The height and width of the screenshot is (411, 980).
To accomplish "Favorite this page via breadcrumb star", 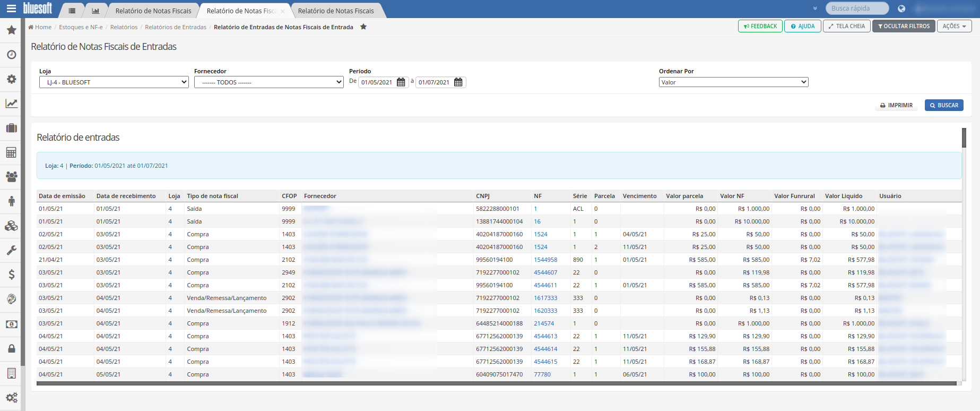I will point(363,27).
